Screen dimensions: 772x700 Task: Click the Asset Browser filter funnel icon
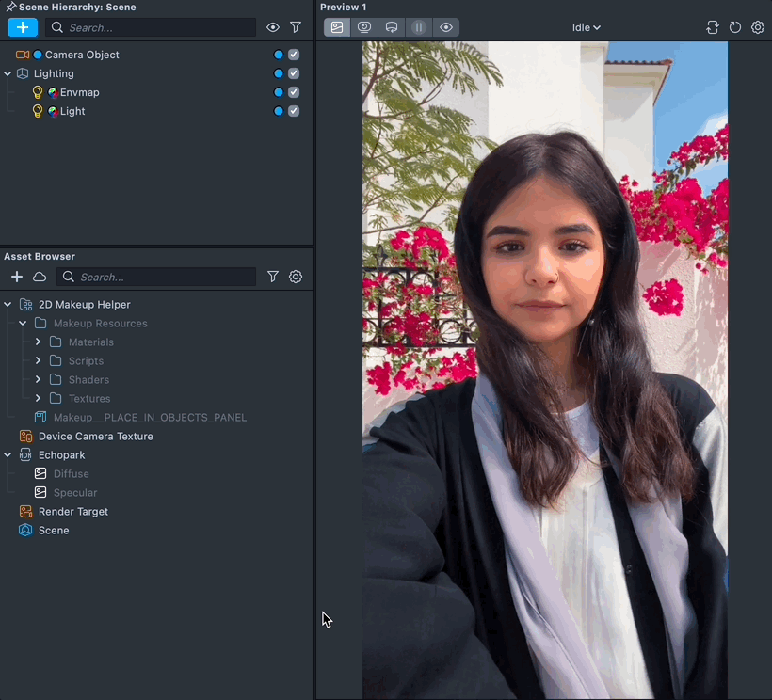(273, 277)
